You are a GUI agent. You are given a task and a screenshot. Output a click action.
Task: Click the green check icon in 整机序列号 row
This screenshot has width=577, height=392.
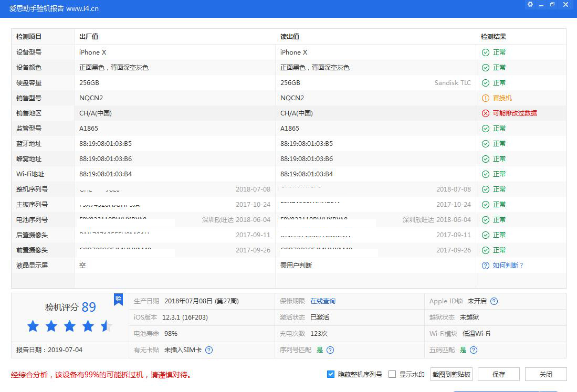(485, 189)
